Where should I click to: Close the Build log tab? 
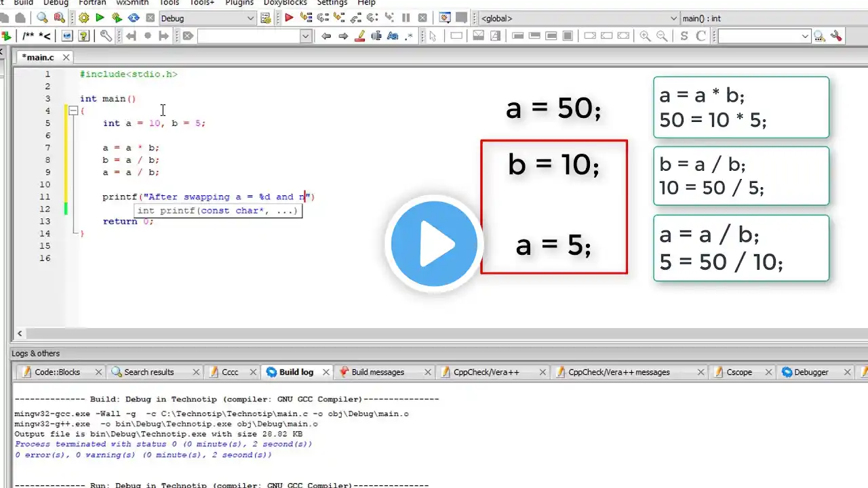pos(325,372)
